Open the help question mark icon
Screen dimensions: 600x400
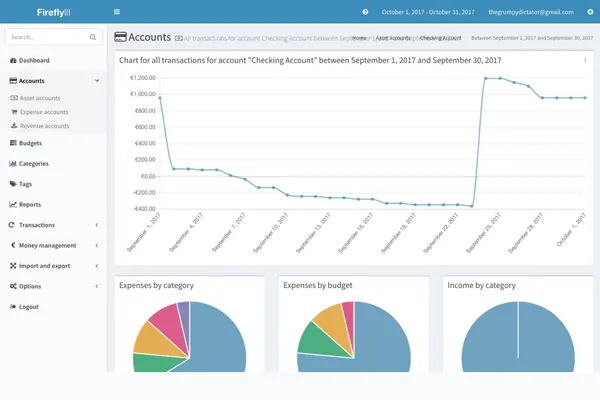coord(365,12)
